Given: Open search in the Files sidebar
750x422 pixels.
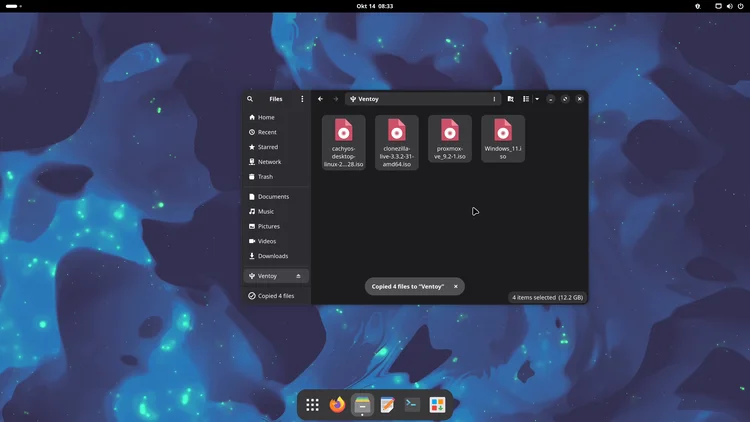Looking at the screenshot, I should pyautogui.click(x=250, y=99).
